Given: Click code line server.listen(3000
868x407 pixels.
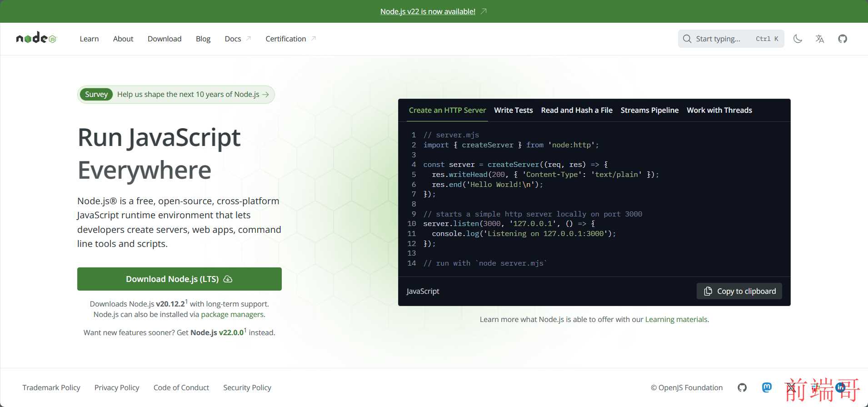Looking at the screenshot, I should pos(509,224).
